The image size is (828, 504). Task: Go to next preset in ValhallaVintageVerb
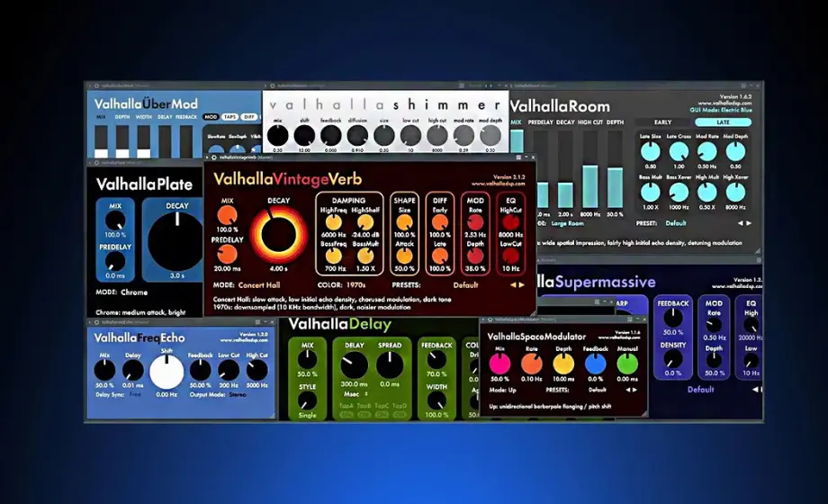tap(522, 284)
